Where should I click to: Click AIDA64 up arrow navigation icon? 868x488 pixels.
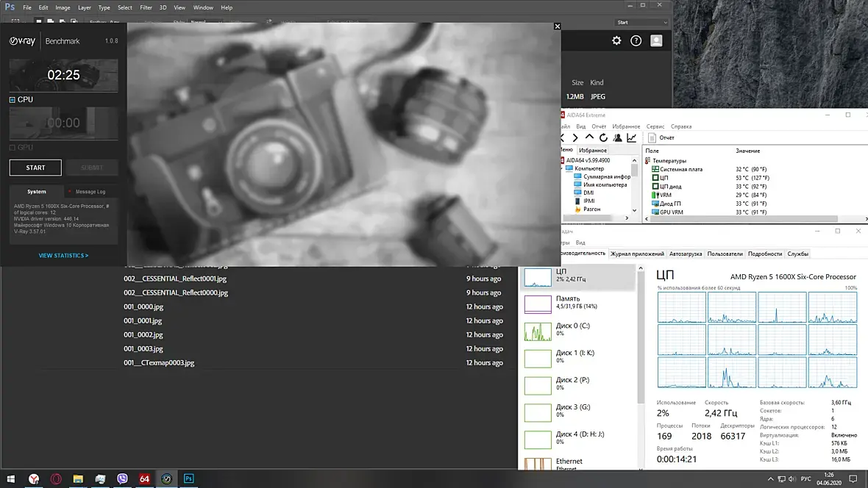(589, 137)
